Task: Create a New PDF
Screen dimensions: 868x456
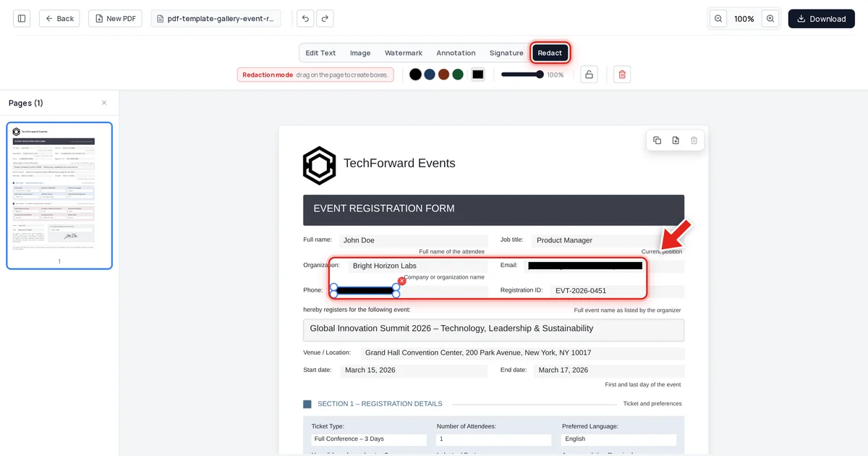Action: 115,19
